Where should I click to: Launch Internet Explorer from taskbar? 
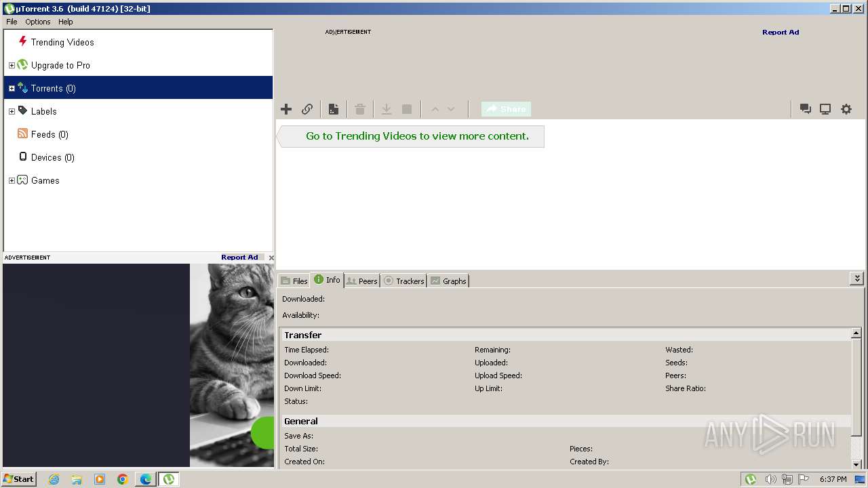54,479
